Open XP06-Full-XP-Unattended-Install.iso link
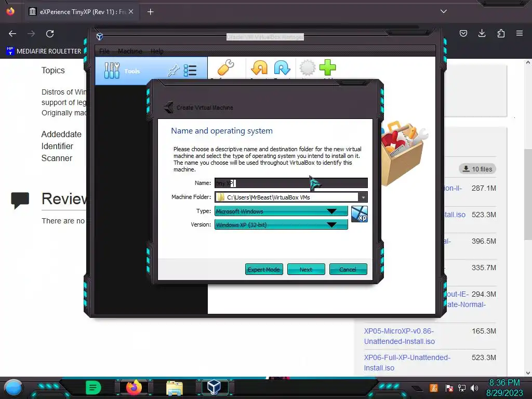This screenshot has height=399, width=532. tap(407, 363)
